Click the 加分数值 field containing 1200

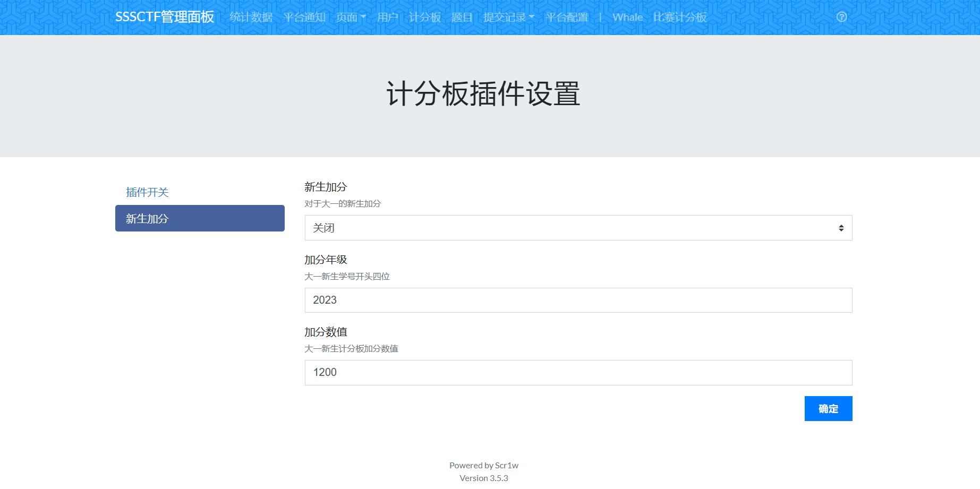(x=578, y=372)
